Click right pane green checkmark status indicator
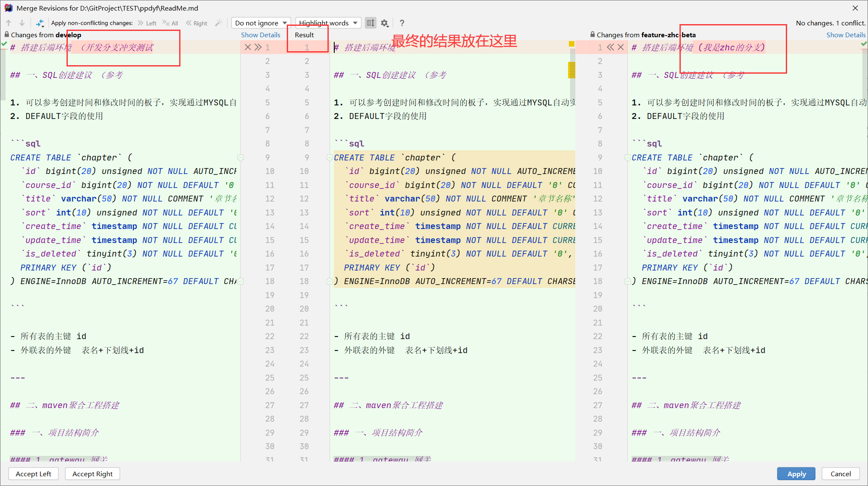Viewport: 868px width, 486px height. (864, 44)
